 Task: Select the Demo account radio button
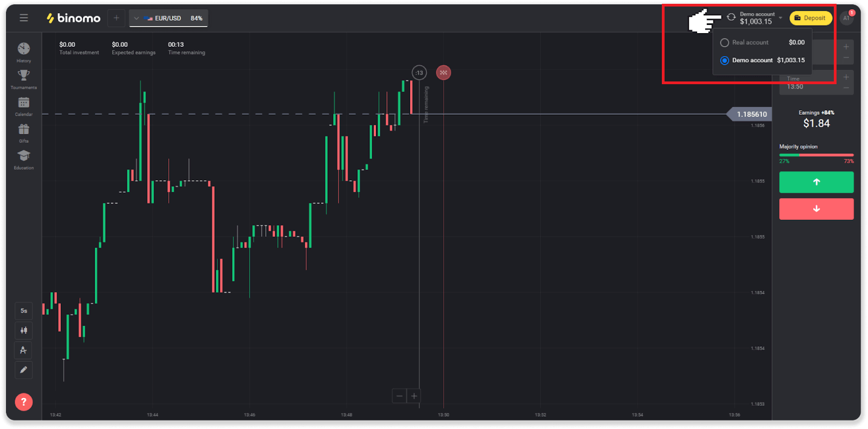pyautogui.click(x=724, y=60)
